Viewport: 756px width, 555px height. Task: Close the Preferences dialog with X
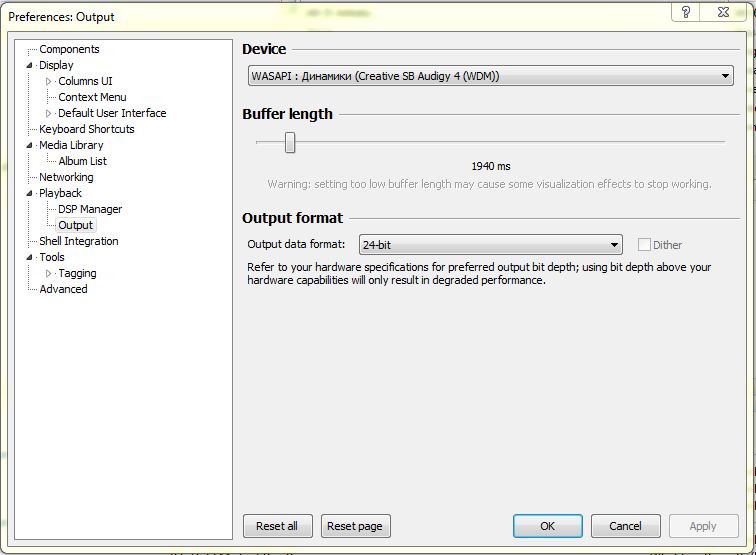tap(723, 12)
